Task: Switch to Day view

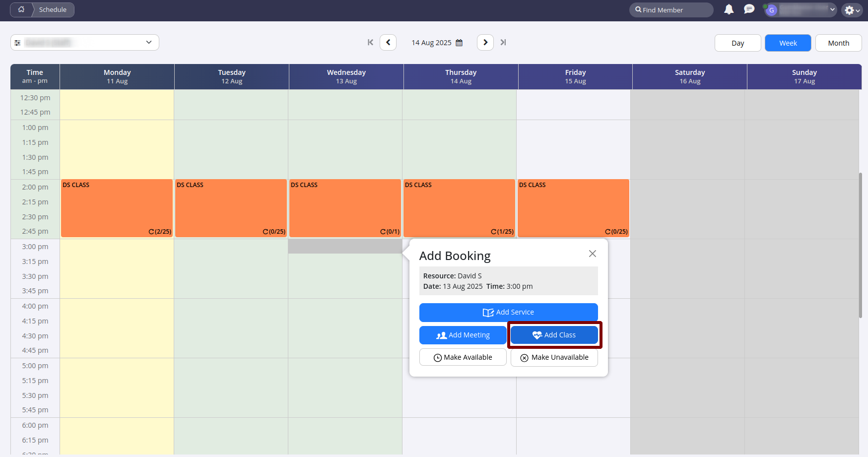Action: coord(737,43)
